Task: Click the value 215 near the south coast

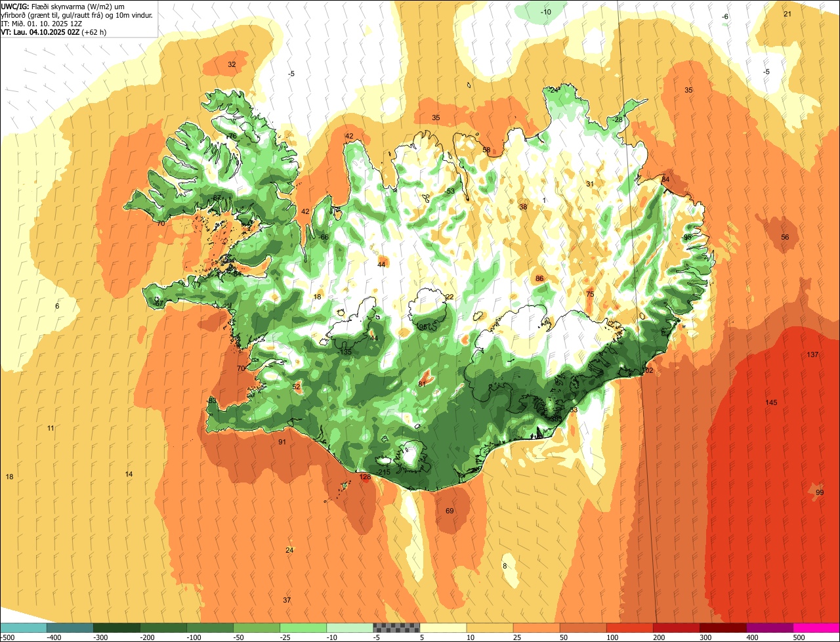Action: (x=385, y=472)
